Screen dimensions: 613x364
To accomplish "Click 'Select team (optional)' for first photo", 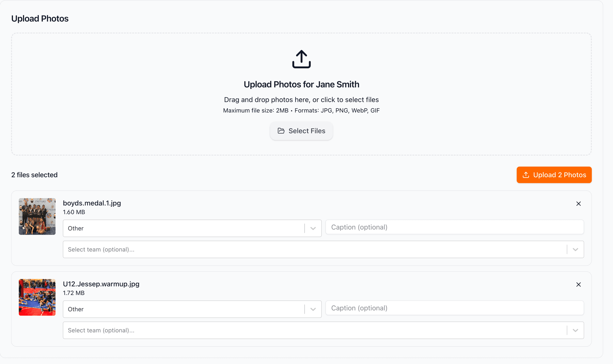I will (323, 249).
